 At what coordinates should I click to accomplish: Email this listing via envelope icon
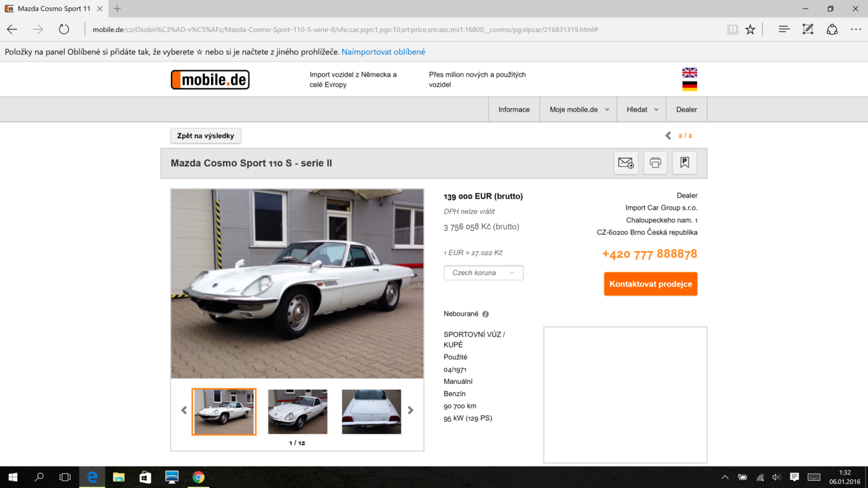(626, 163)
